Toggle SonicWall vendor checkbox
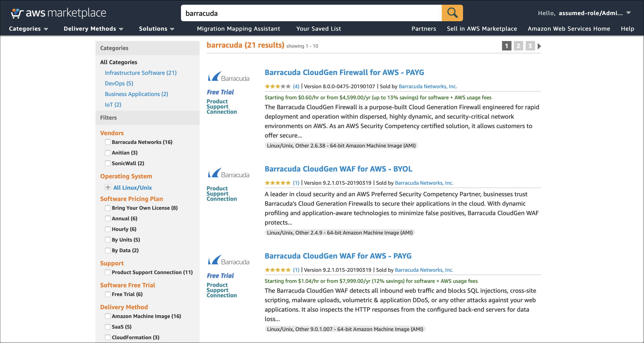Screen dimensions: 644x343 pyautogui.click(x=107, y=163)
